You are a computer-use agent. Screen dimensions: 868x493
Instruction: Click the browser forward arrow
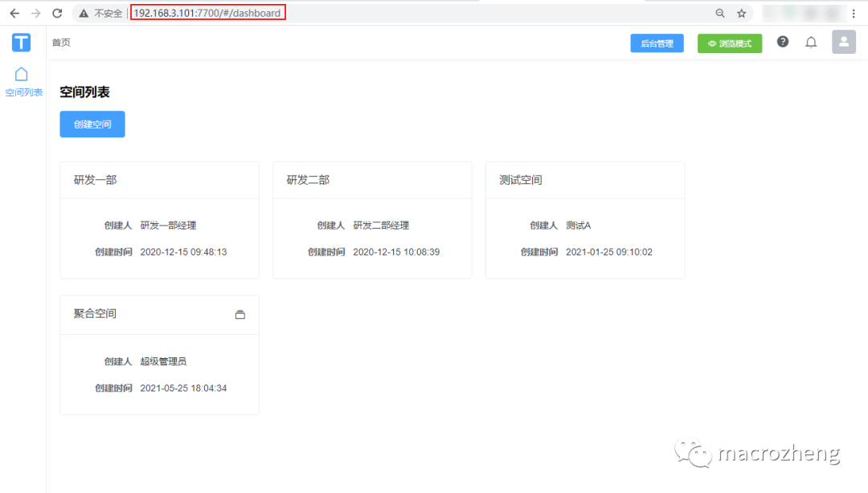tap(36, 14)
